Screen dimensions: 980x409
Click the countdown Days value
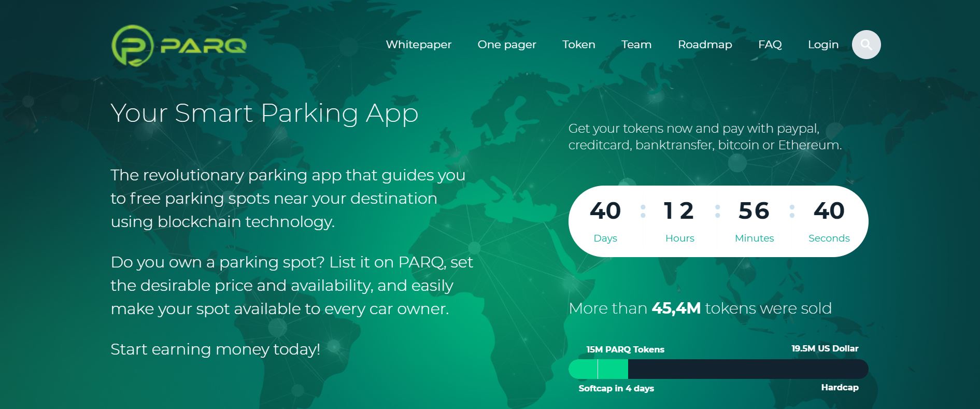click(605, 210)
